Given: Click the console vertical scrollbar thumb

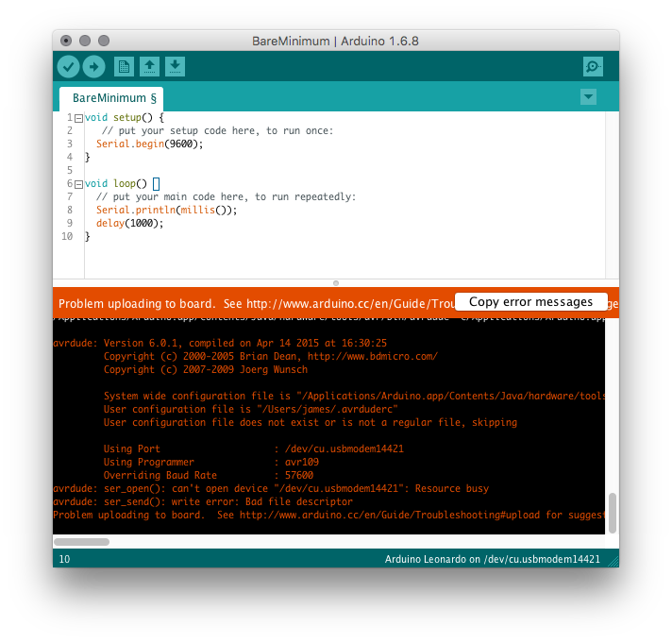Looking at the screenshot, I should 613,513.
